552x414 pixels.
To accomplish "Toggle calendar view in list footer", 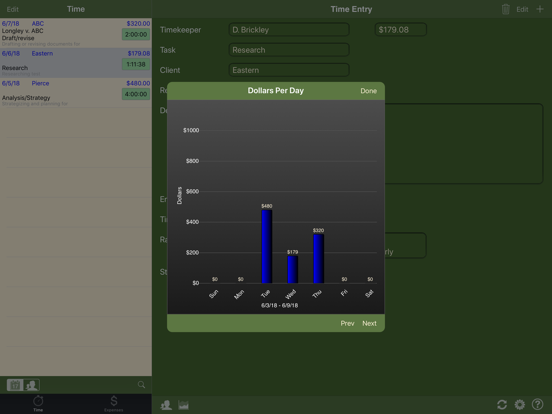I will (x=15, y=385).
